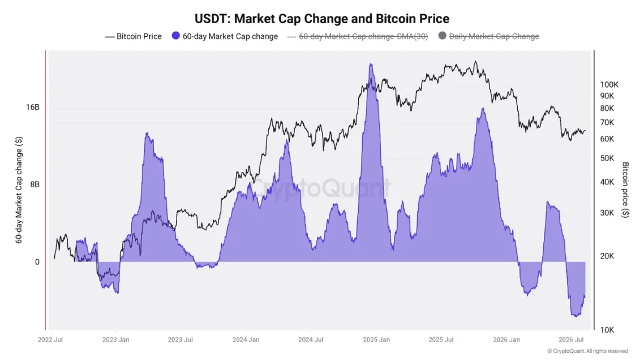644x362 pixels.
Task: Click the 16B left axis label
Action: pyautogui.click(x=32, y=107)
